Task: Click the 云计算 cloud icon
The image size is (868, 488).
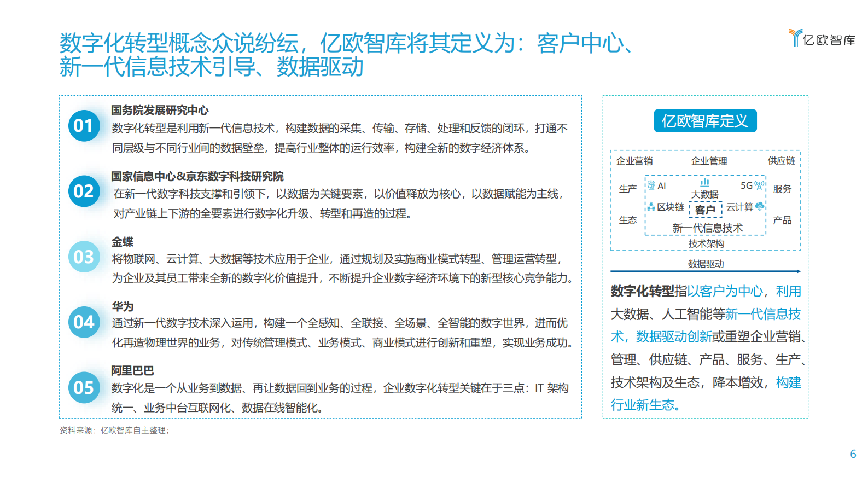Action: click(x=760, y=206)
